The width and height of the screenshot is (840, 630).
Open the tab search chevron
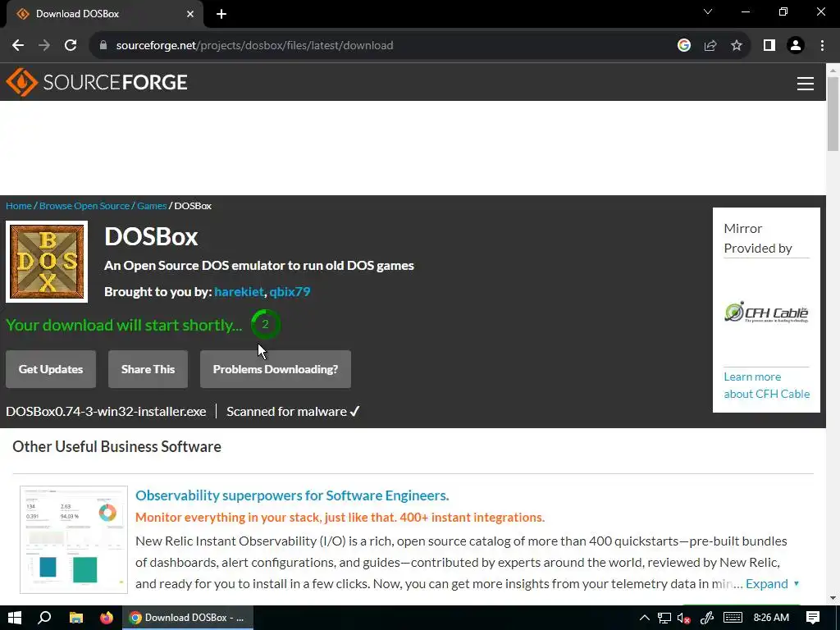(708, 11)
